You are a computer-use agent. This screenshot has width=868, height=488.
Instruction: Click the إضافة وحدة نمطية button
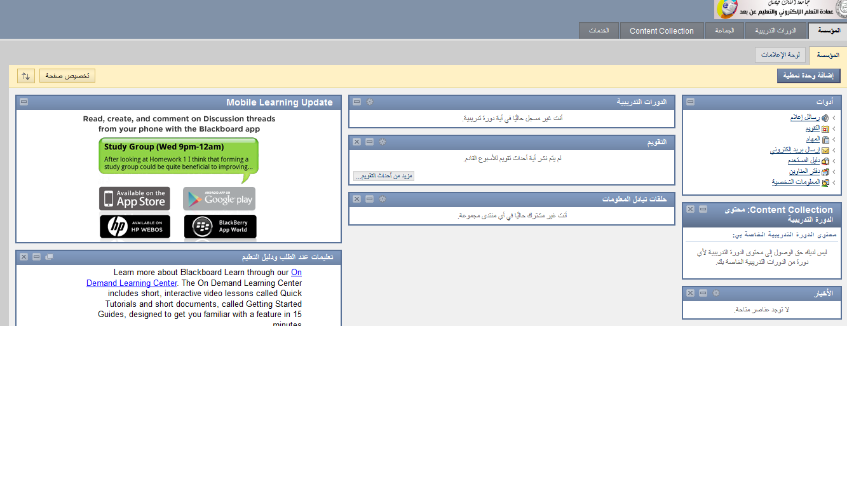809,76
